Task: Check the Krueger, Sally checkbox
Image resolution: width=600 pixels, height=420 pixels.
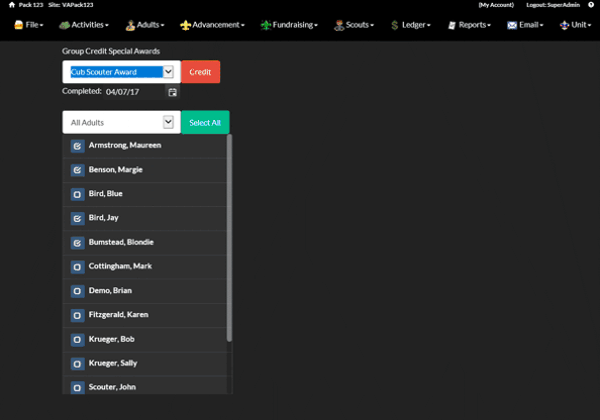Action: click(77, 364)
